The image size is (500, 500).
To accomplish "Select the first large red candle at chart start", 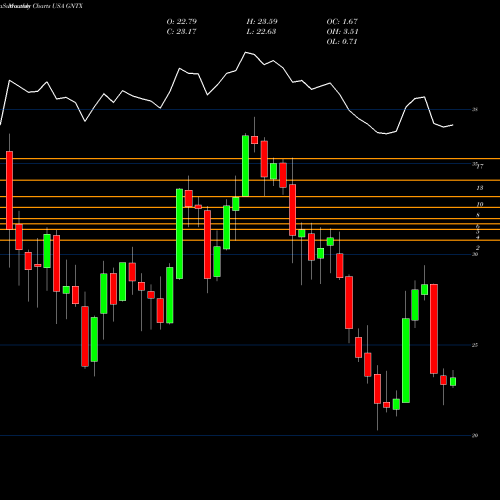I will [9, 190].
